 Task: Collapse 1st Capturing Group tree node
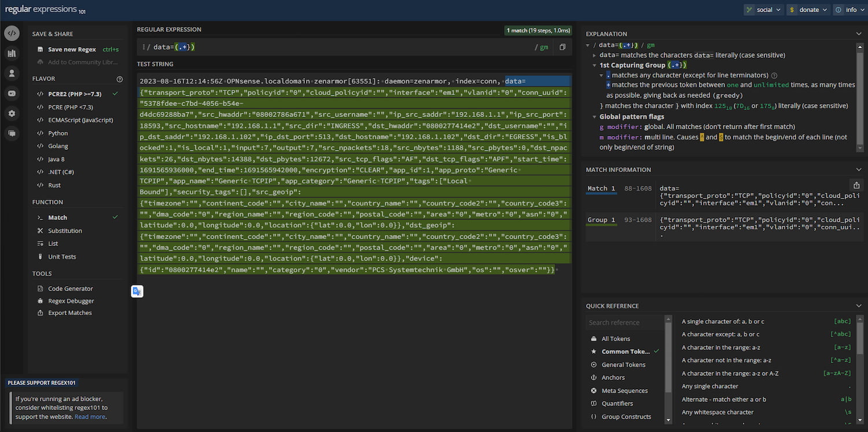594,65
